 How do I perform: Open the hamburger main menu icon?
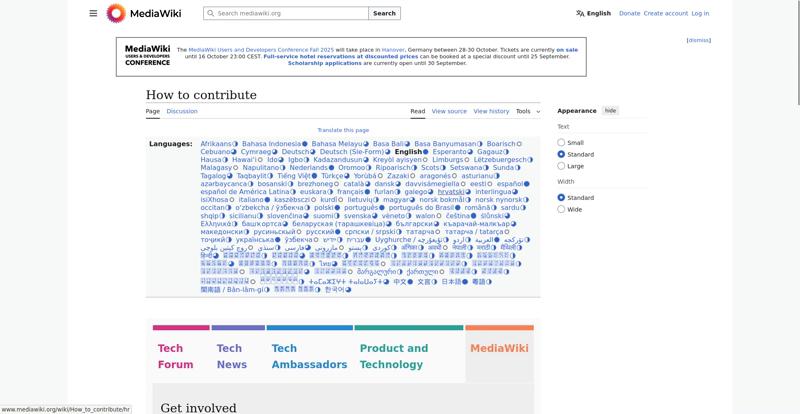pos(93,13)
